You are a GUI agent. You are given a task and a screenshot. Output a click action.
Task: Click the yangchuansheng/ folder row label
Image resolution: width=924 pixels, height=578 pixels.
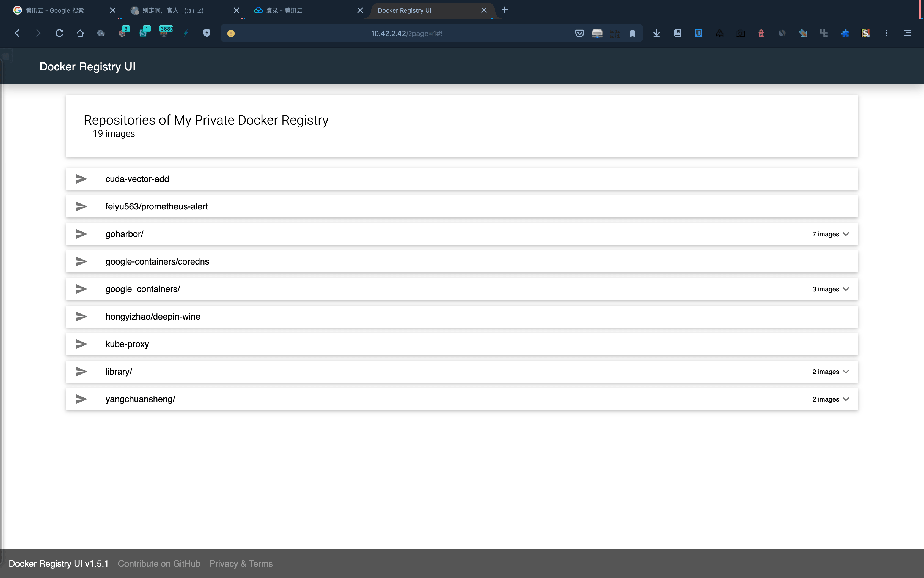pos(140,399)
